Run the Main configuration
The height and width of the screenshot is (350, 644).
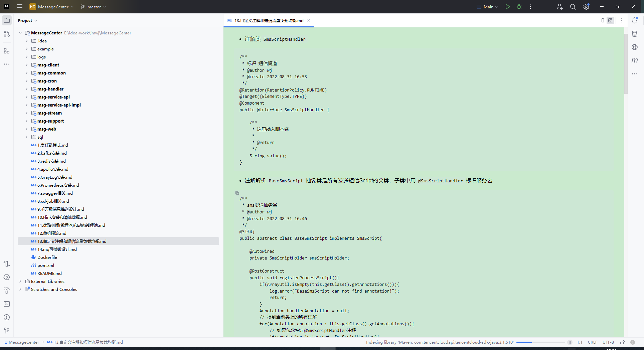(508, 7)
